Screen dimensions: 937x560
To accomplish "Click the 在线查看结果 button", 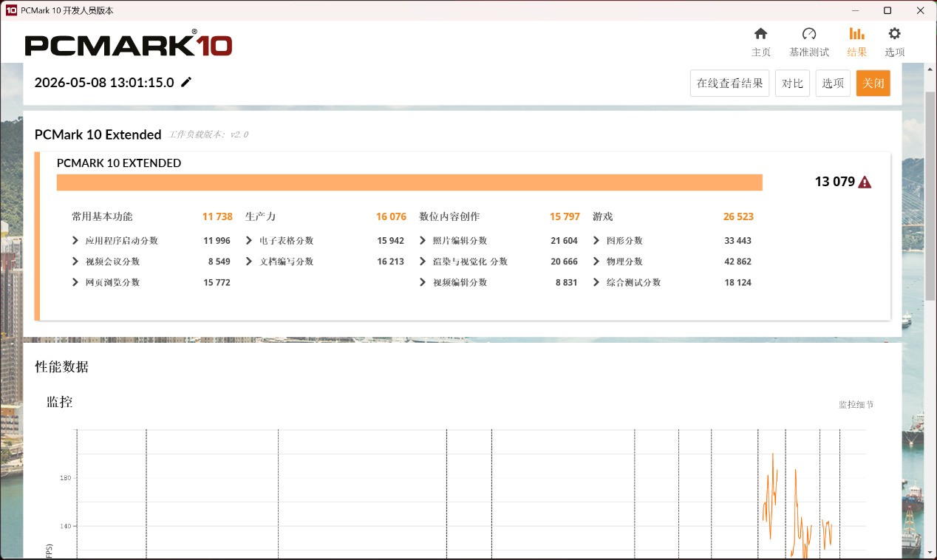I will tap(729, 83).
